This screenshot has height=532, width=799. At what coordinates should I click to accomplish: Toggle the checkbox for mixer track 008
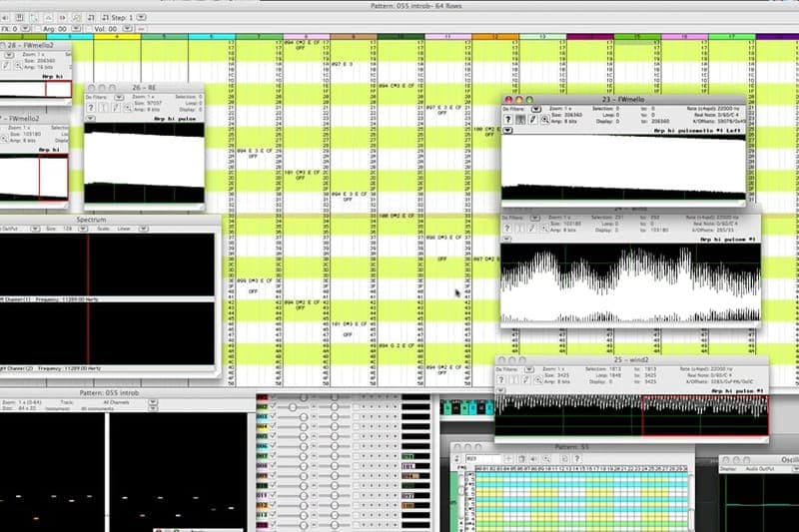[x=273, y=466]
